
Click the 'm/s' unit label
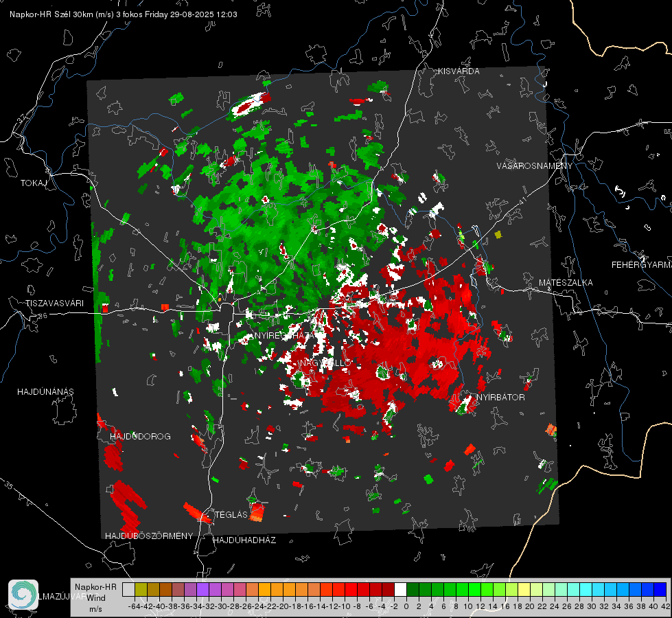coord(95,609)
